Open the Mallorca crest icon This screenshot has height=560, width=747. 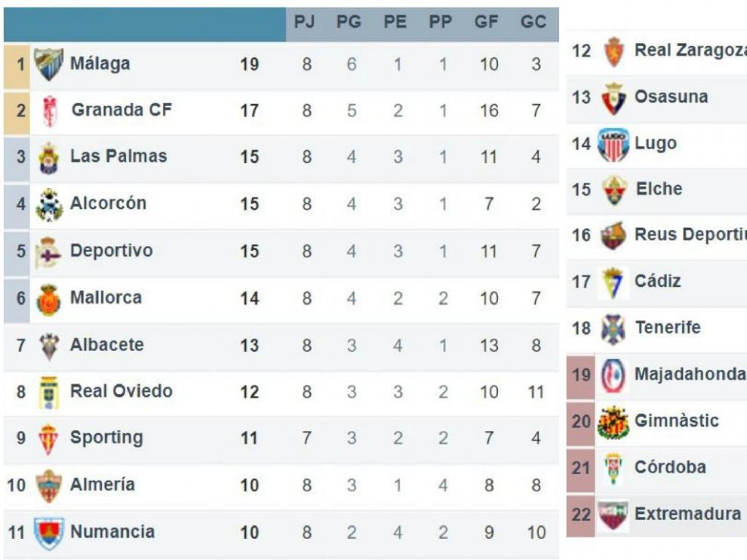[48, 300]
